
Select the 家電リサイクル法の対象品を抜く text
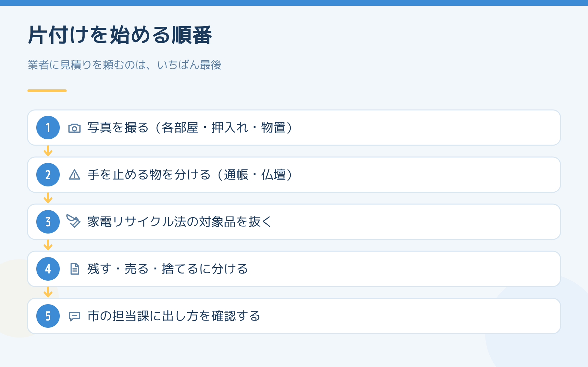point(180,222)
